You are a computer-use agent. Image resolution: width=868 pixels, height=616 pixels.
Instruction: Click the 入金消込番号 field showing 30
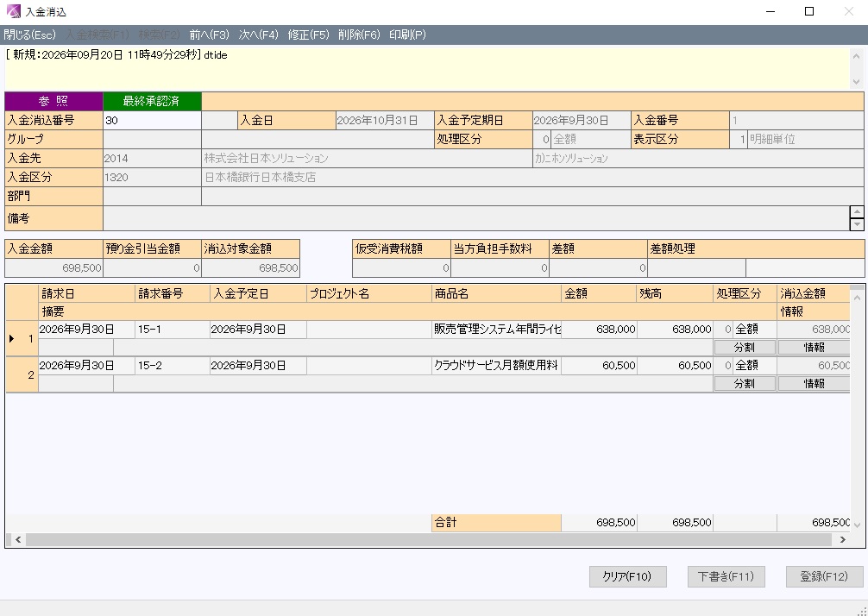[152, 121]
